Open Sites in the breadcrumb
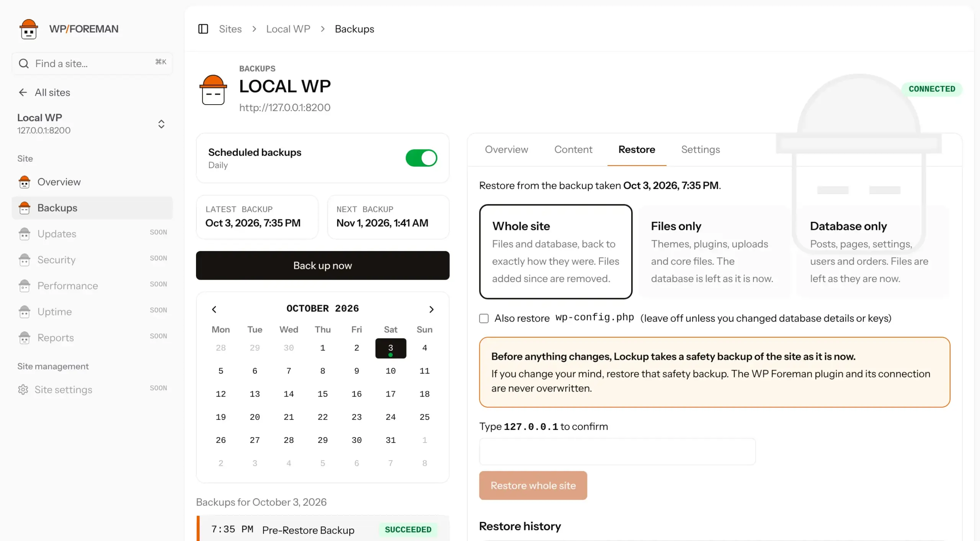The image size is (980, 541). point(230,29)
